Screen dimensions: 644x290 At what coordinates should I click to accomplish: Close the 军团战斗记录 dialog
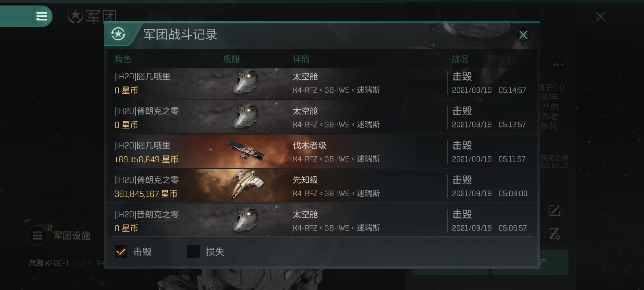pos(523,35)
